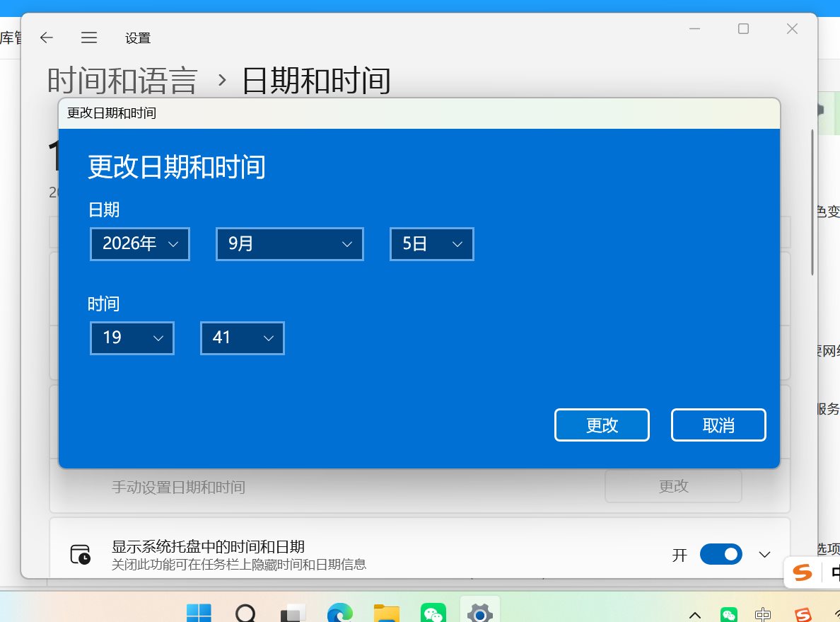
Task: Click the Settings page vertical scrollbar
Action: (x=812, y=202)
